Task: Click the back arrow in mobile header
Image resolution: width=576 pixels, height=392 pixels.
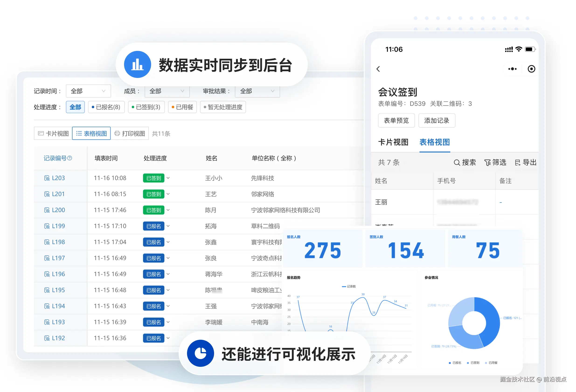Action: (x=378, y=69)
